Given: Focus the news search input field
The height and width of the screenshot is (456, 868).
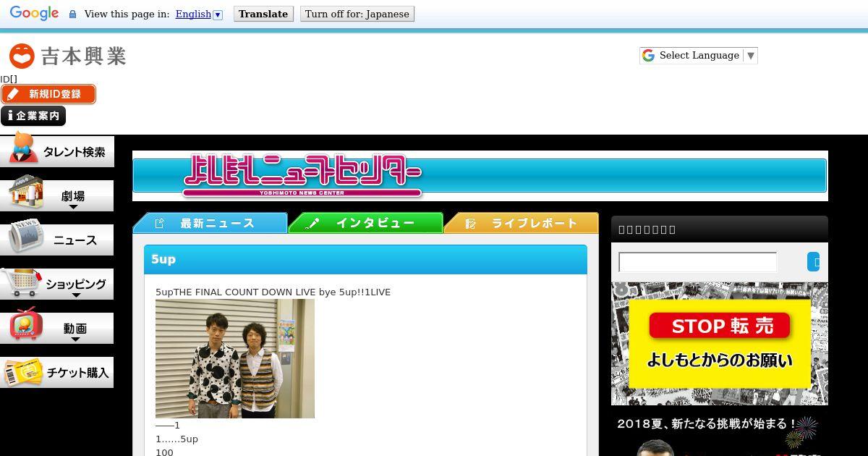Looking at the screenshot, I should (x=697, y=262).
